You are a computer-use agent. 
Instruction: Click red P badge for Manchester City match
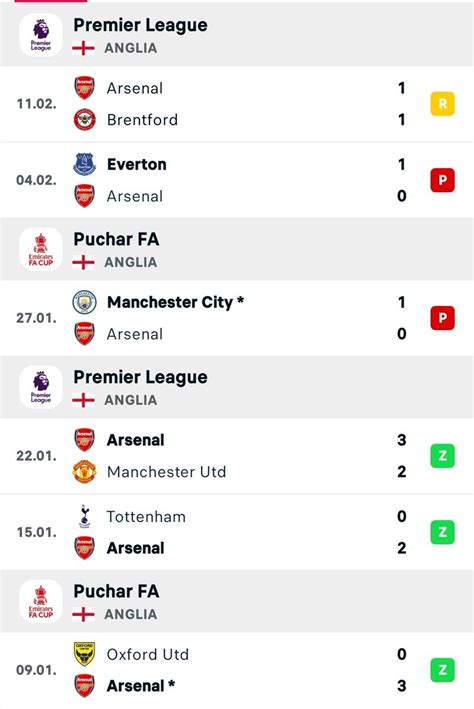pyautogui.click(x=442, y=318)
